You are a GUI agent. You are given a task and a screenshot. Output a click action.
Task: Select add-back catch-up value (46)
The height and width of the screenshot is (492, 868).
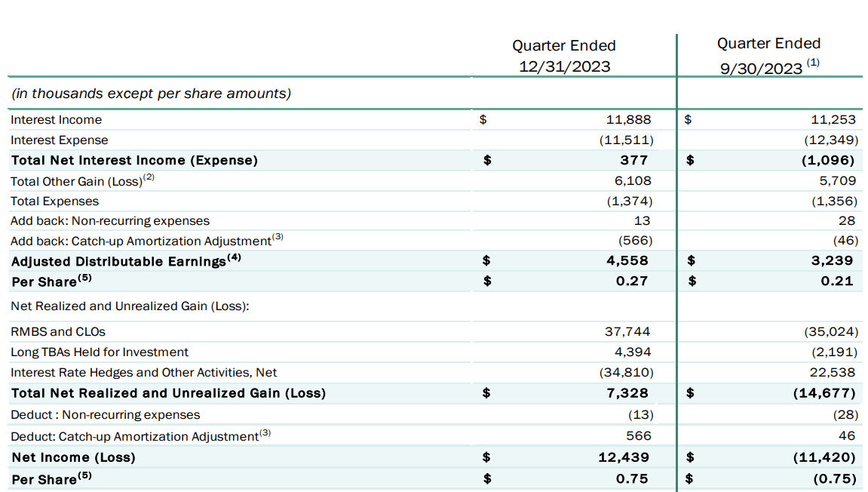pyautogui.click(x=846, y=241)
